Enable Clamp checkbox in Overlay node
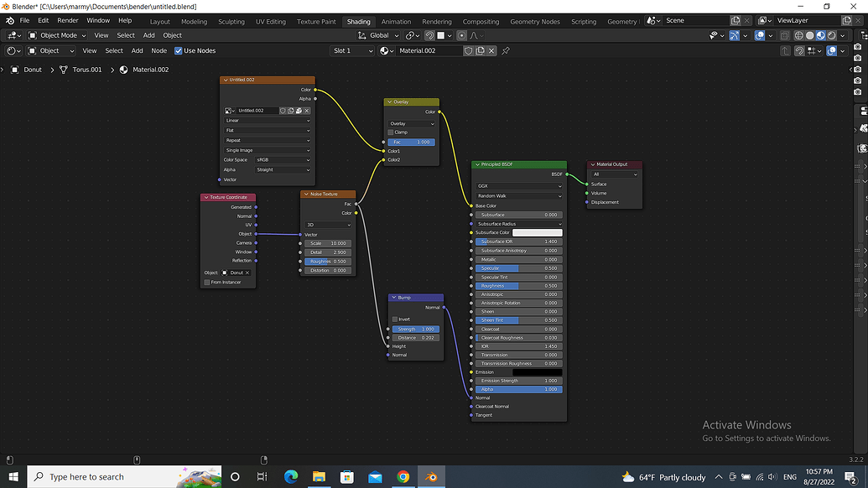The width and height of the screenshot is (868, 488). pyautogui.click(x=390, y=132)
